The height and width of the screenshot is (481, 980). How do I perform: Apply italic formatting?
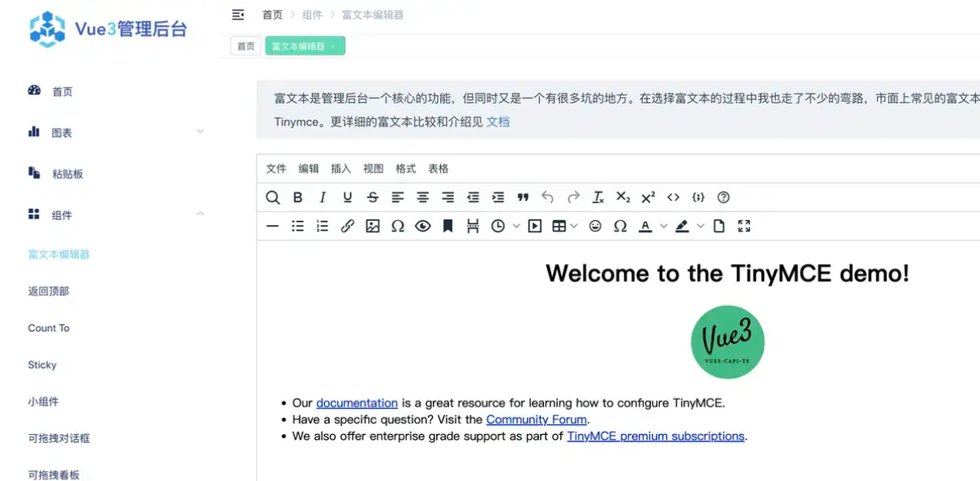click(323, 197)
